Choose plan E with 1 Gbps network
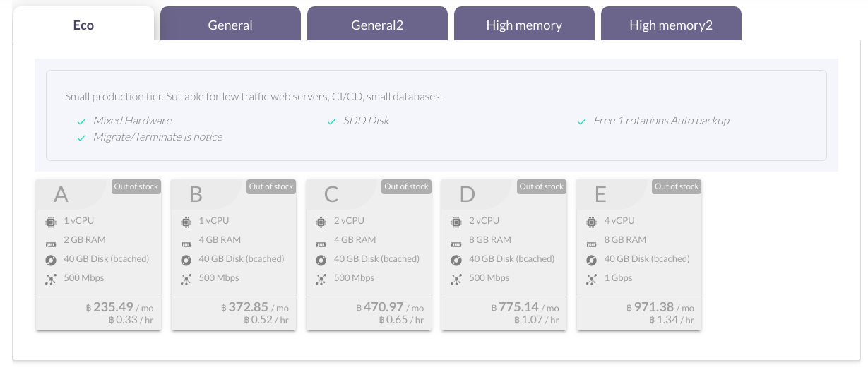 (x=639, y=254)
